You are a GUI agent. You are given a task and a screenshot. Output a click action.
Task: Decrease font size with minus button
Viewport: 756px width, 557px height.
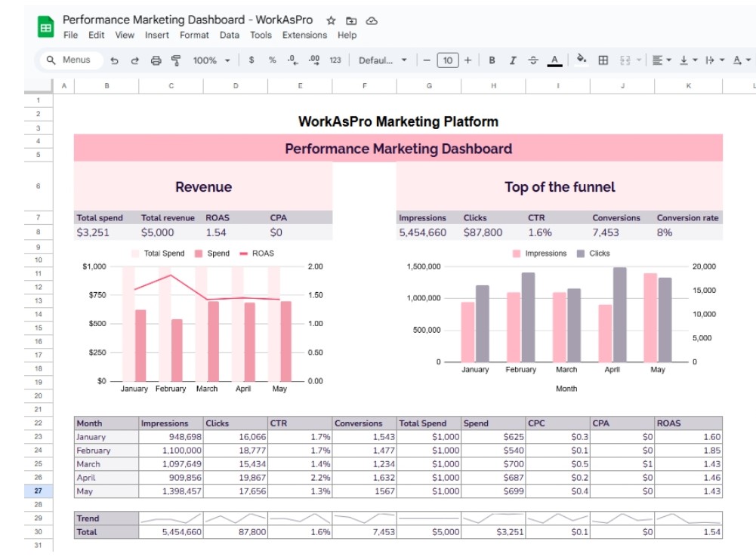[426, 60]
